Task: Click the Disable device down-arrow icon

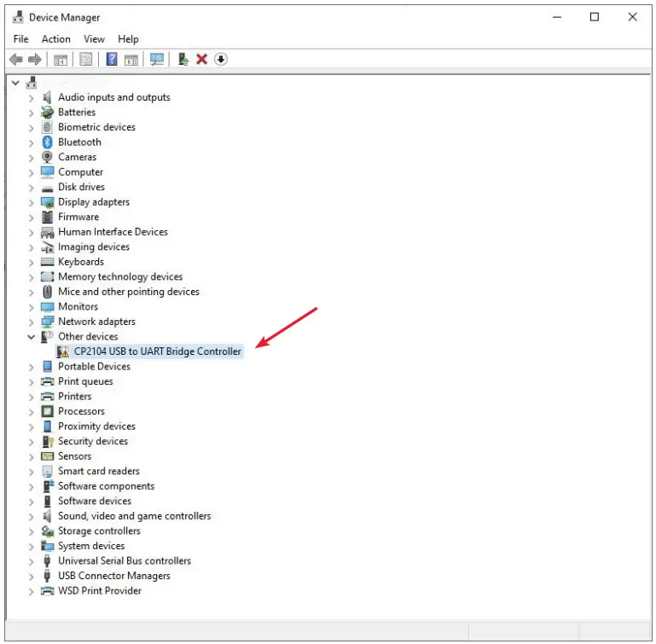Action: pos(221,60)
